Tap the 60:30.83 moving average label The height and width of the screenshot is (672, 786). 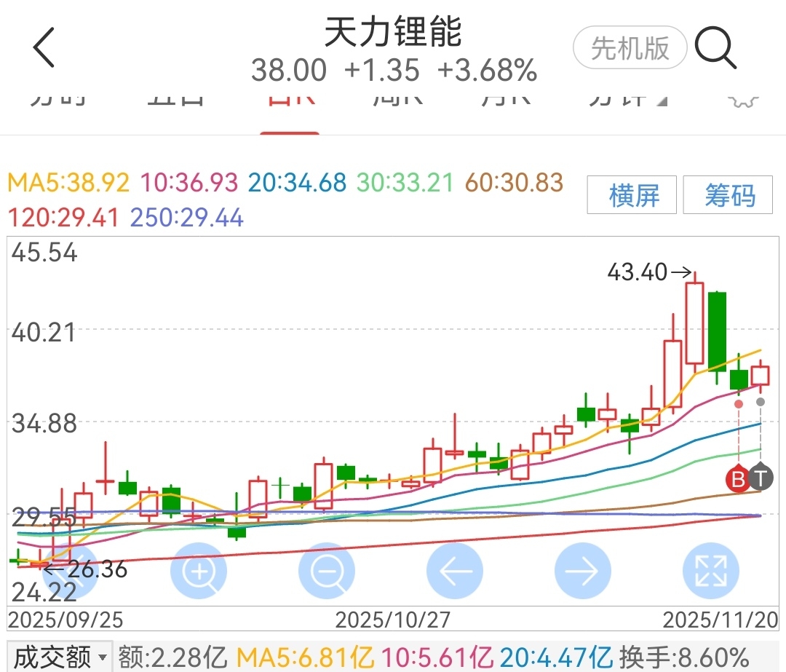point(515,183)
